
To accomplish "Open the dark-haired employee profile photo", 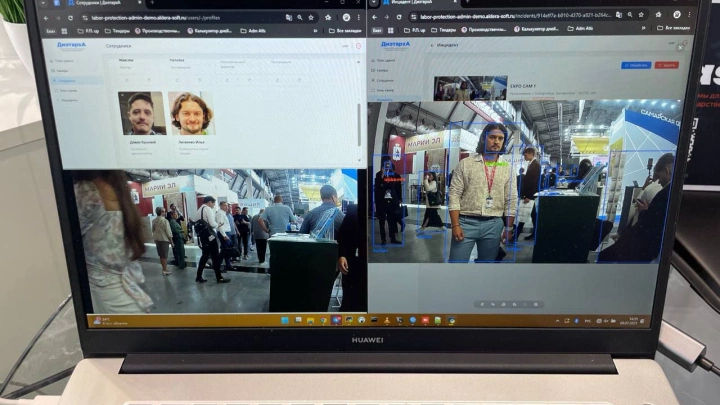I will click(141, 113).
